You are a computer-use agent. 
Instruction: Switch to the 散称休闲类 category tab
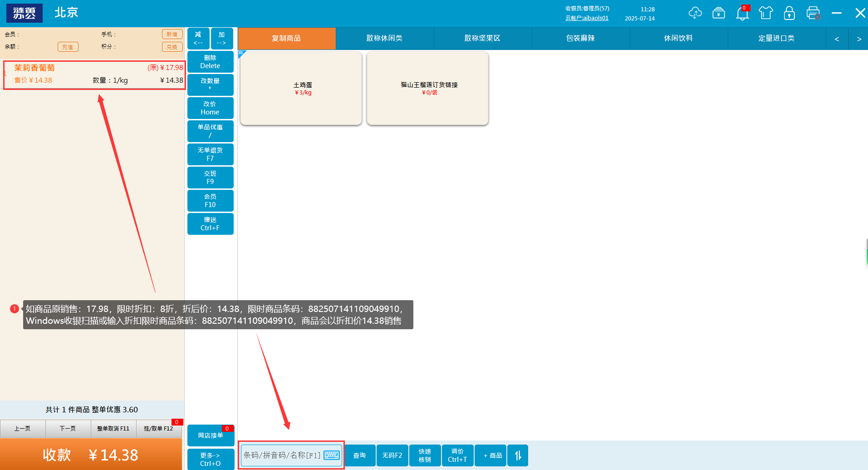pos(384,39)
